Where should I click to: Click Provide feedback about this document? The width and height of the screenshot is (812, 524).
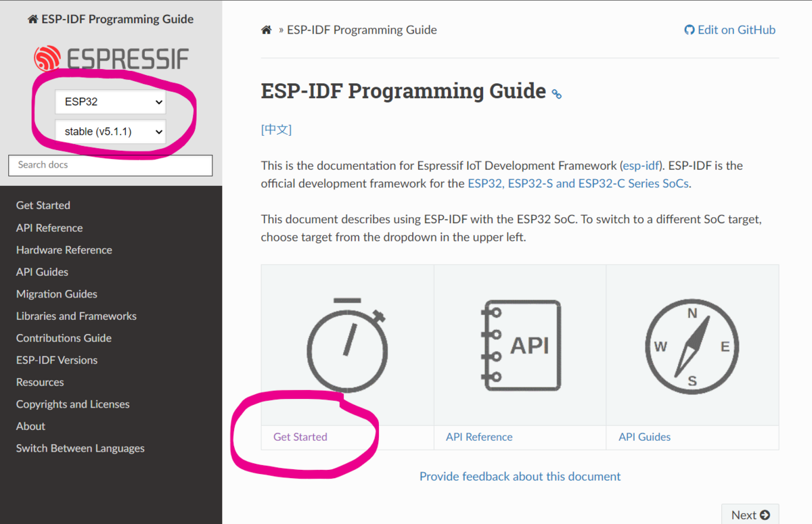click(520, 477)
